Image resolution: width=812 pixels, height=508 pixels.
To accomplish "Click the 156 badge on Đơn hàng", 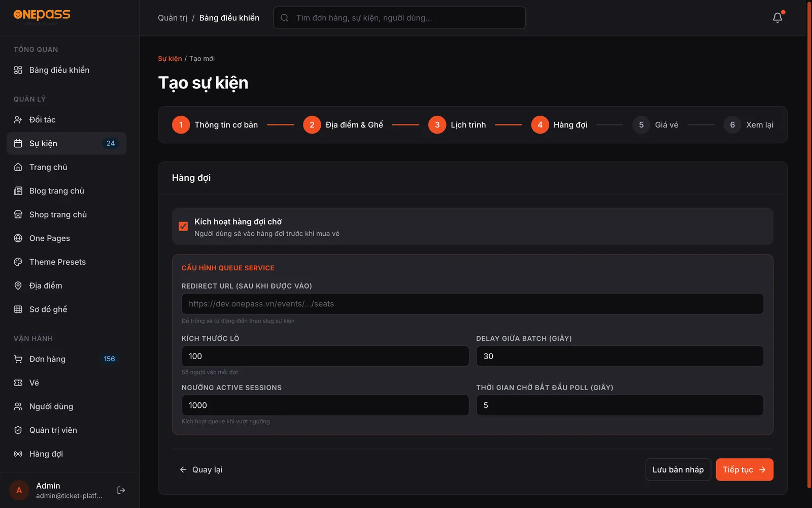I will coord(110,359).
